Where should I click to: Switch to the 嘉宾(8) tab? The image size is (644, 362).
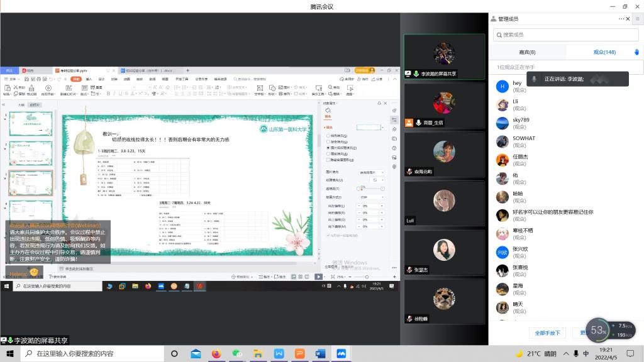click(527, 52)
